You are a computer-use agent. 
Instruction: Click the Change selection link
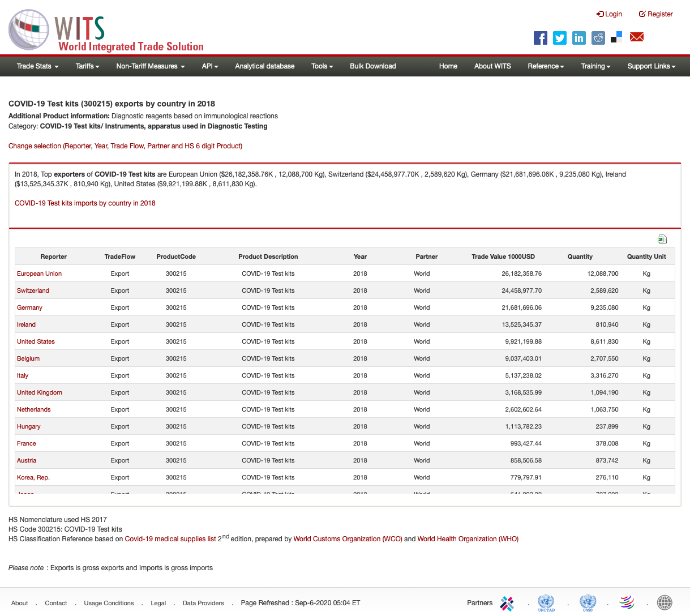(125, 146)
